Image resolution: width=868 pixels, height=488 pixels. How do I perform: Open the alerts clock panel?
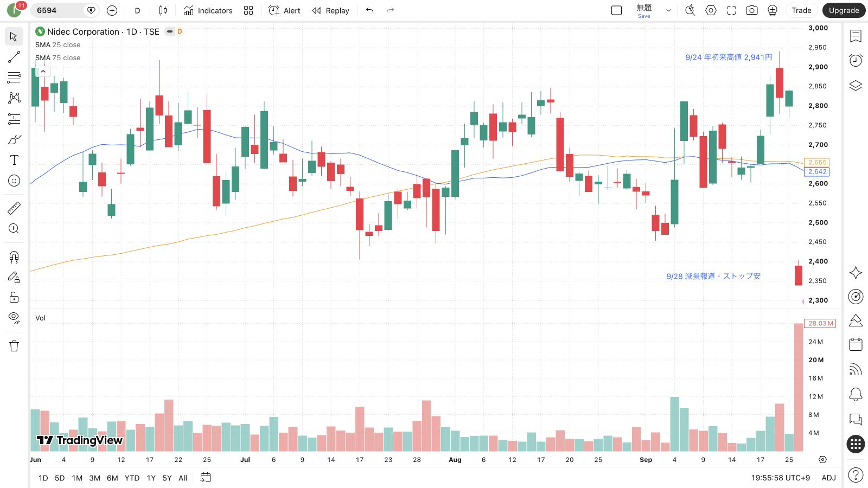[x=856, y=60]
